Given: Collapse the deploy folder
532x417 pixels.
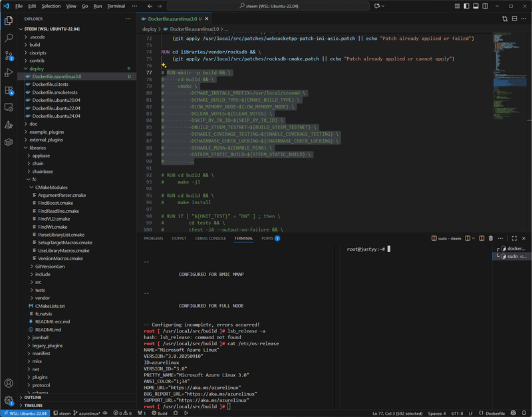Looking at the screenshot, I should pyautogui.click(x=37, y=68).
